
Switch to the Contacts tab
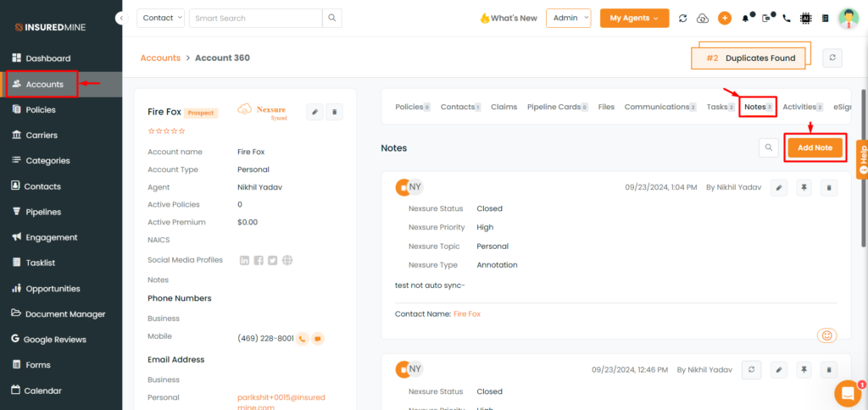pos(460,107)
